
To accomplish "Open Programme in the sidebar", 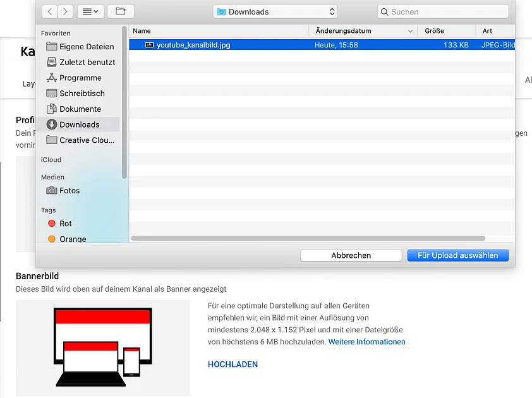I will click(80, 78).
